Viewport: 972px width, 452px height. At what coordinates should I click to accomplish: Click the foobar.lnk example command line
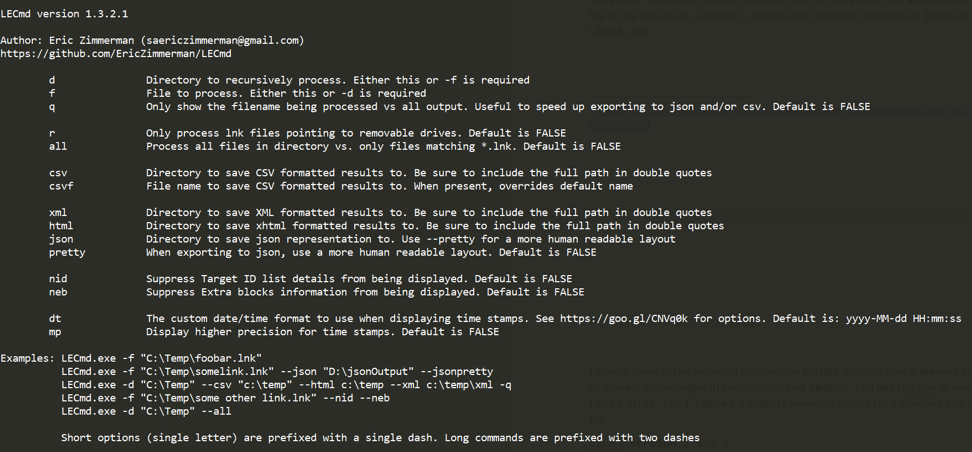161,358
